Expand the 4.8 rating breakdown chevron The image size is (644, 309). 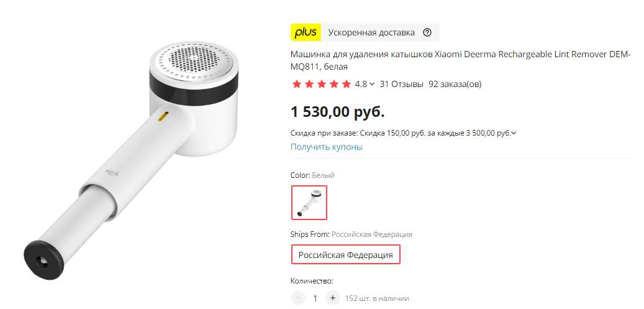tap(372, 84)
